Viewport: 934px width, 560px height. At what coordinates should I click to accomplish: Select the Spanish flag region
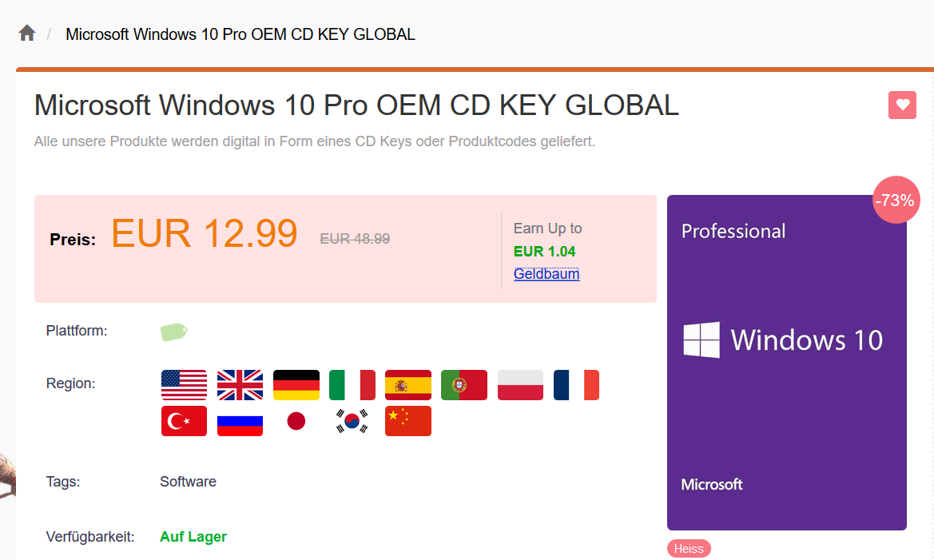408,385
